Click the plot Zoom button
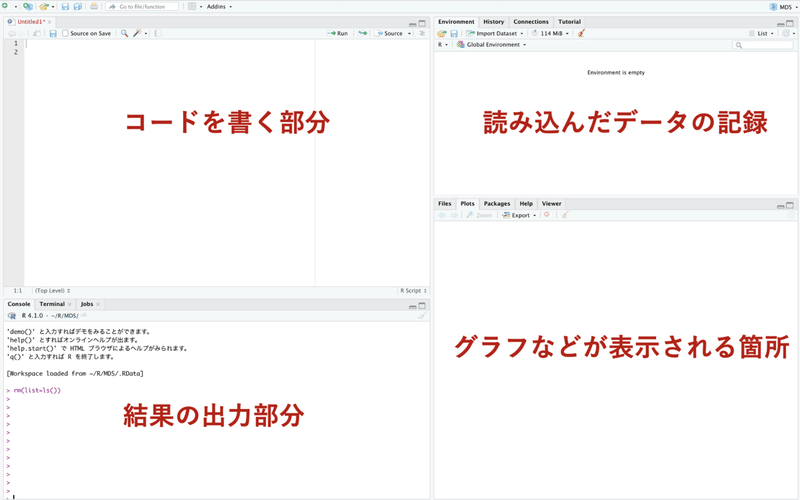The width and height of the screenshot is (800, 500). click(479, 215)
